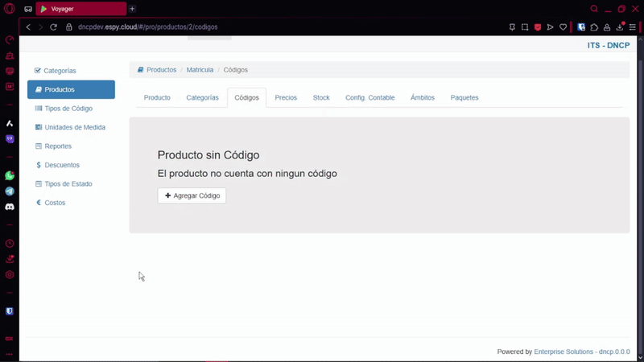Open the user profile icon
Screen dimensions: 644x362
point(607,27)
